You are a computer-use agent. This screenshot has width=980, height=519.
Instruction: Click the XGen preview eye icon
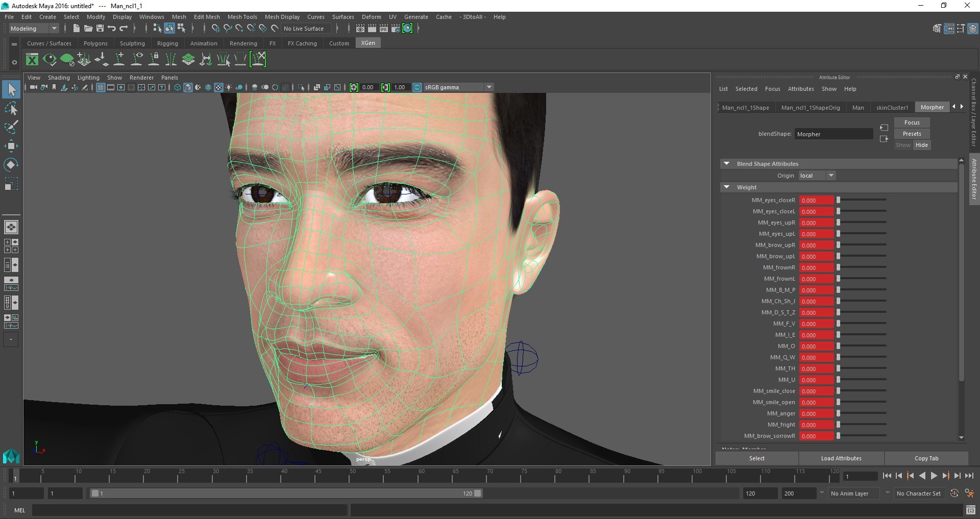pyautogui.click(x=50, y=60)
